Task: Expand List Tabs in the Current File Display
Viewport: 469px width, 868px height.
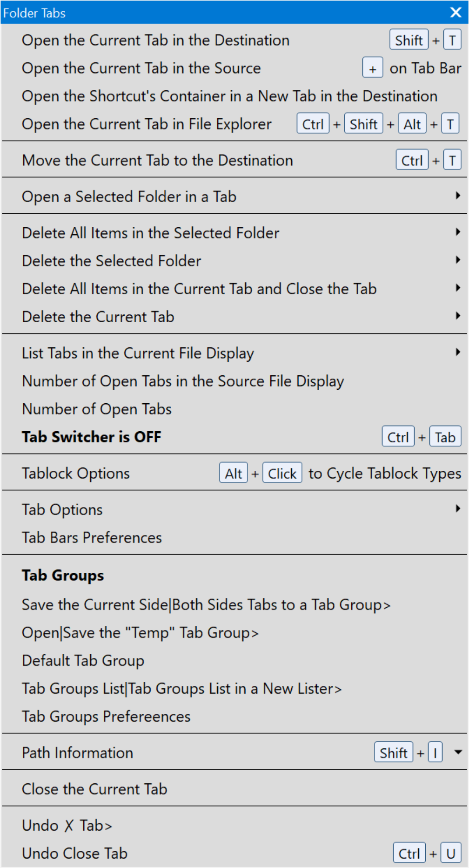Action: (234, 353)
